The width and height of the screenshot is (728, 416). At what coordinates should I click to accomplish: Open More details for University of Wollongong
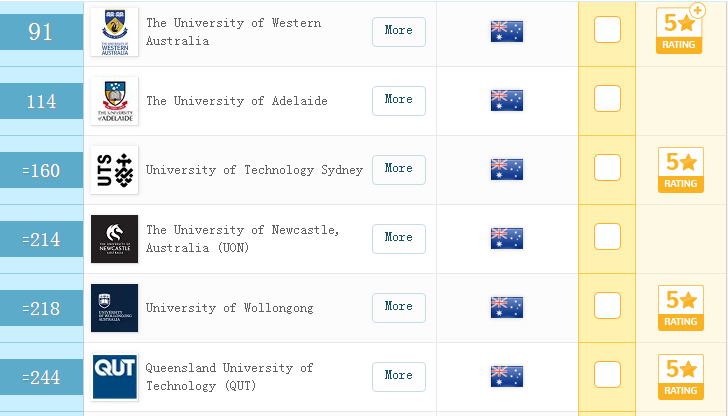tap(398, 307)
